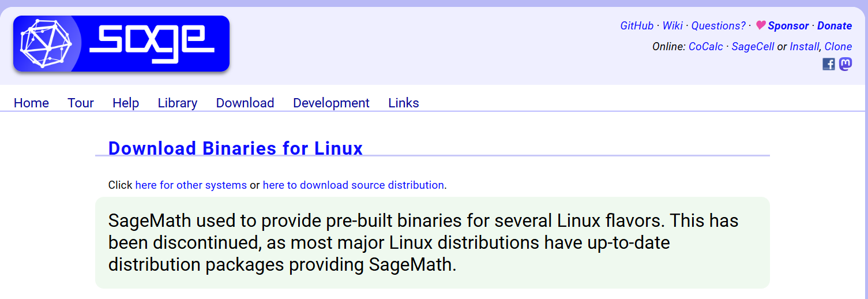Open the Mastodon icon link
The width and height of the screenshot is (868, 299).
(x=846, y=64)
